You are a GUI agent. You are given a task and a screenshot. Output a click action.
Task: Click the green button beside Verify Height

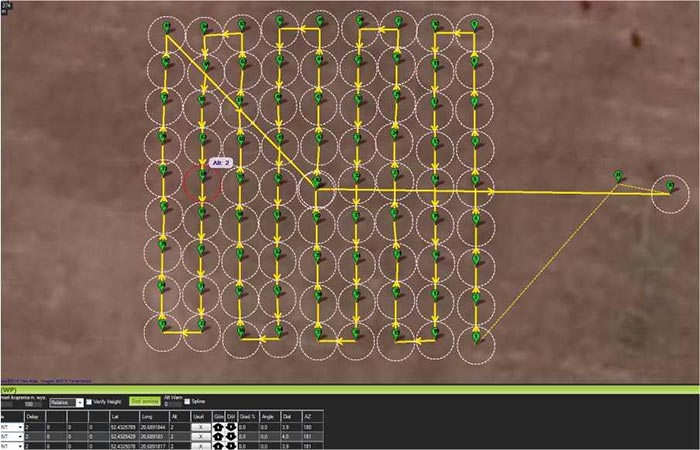(x=145, y=402)
